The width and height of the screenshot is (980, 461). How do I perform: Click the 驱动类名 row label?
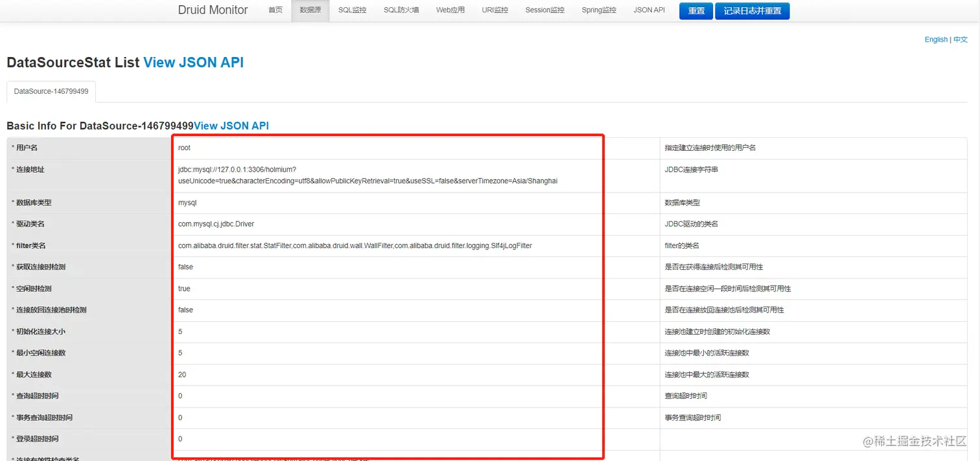(28, 224)
